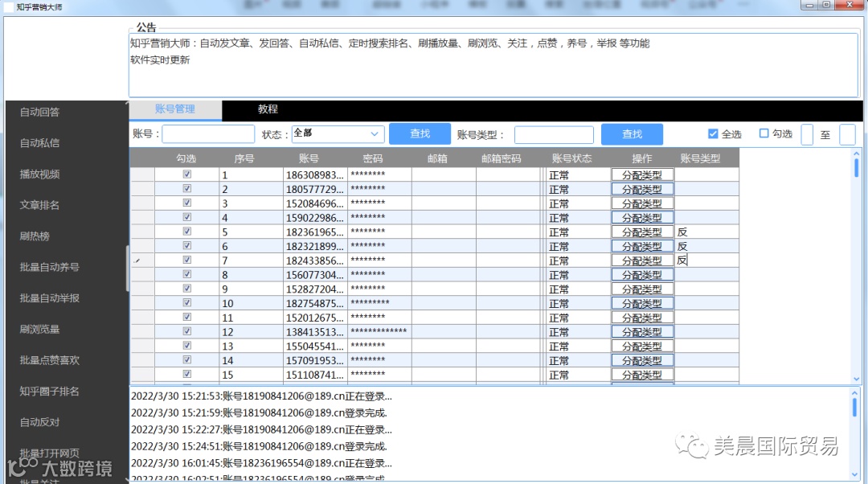Click the 账号 column header
868x484 pixels.
309,158
